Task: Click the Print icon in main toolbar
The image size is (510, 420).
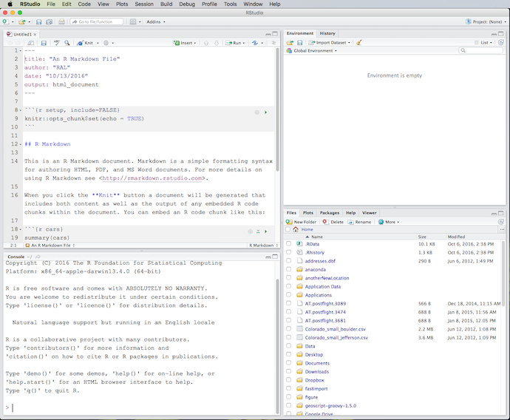Action: [61, 21]
